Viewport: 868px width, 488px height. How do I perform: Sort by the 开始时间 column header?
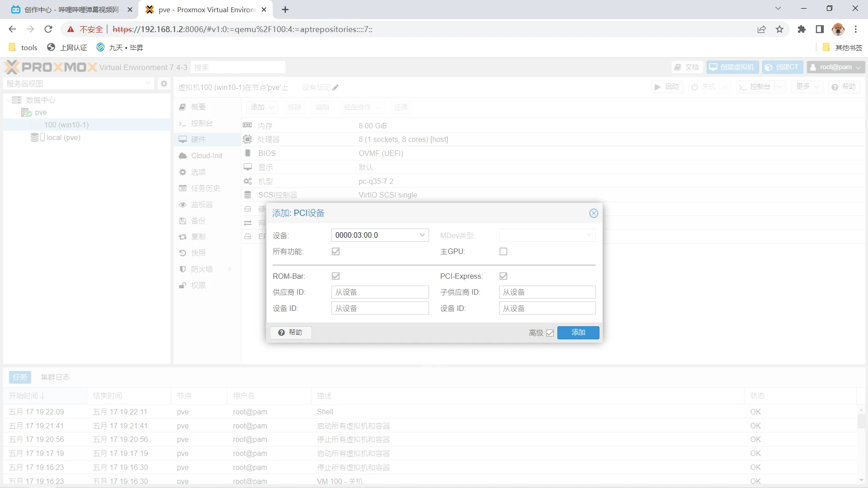click(x=45, y=396)
